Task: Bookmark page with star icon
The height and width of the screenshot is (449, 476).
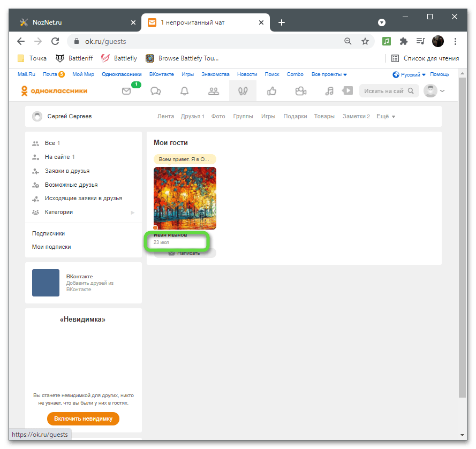Action: 365,41
